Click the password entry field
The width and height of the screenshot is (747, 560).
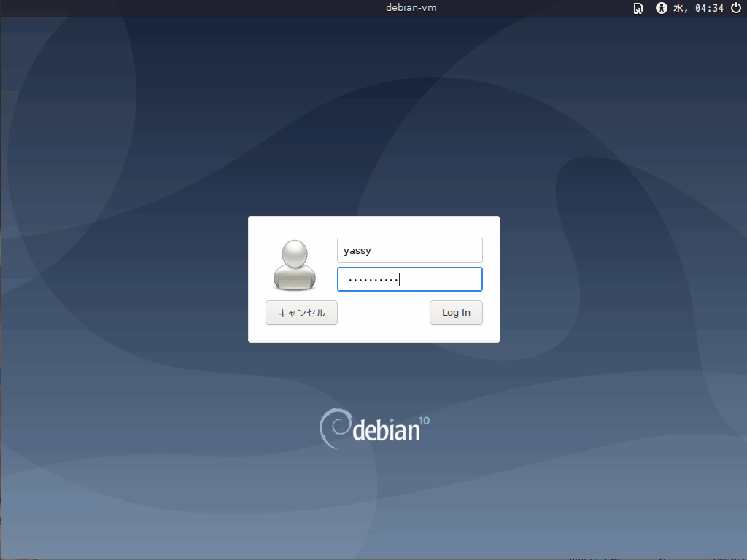410,279
